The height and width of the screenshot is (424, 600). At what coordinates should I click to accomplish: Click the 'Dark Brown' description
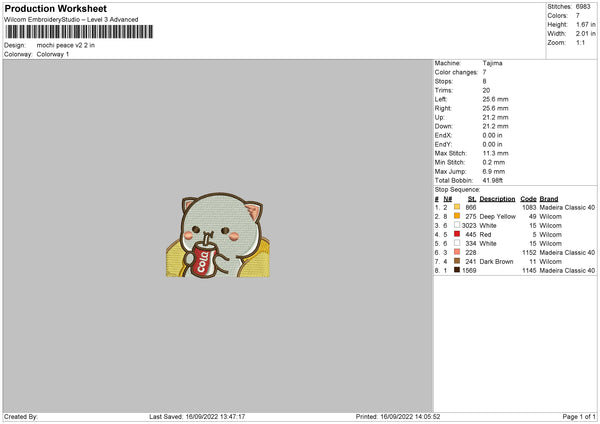[496, 262]
